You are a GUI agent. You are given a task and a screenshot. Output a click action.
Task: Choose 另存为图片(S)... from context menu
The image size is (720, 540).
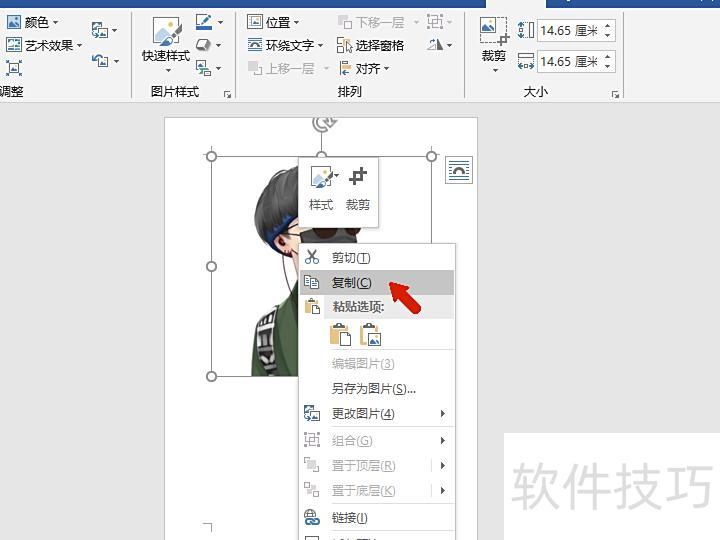[377, 388]
